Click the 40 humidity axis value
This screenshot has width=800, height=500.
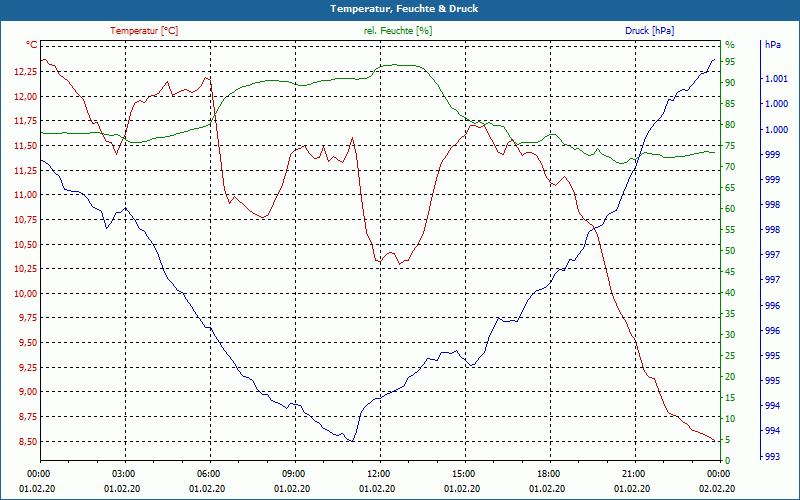pyautogui.click(x=730, y=293)
